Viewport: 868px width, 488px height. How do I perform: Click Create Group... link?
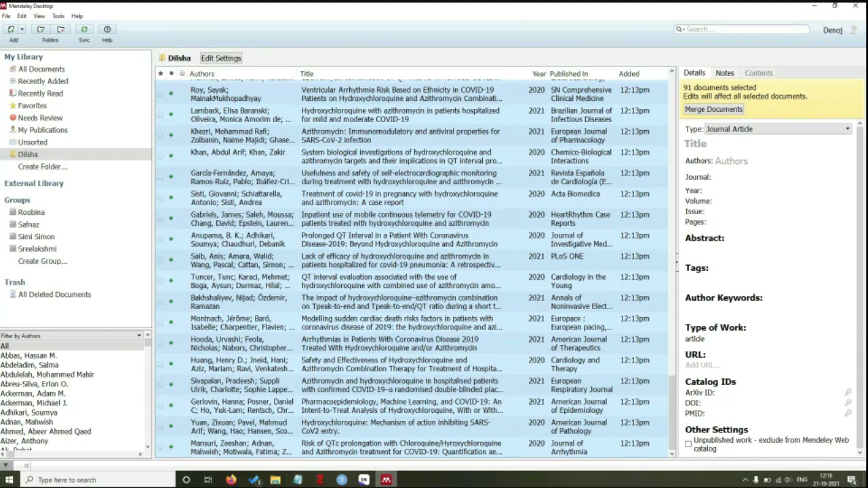coord(43,261)
